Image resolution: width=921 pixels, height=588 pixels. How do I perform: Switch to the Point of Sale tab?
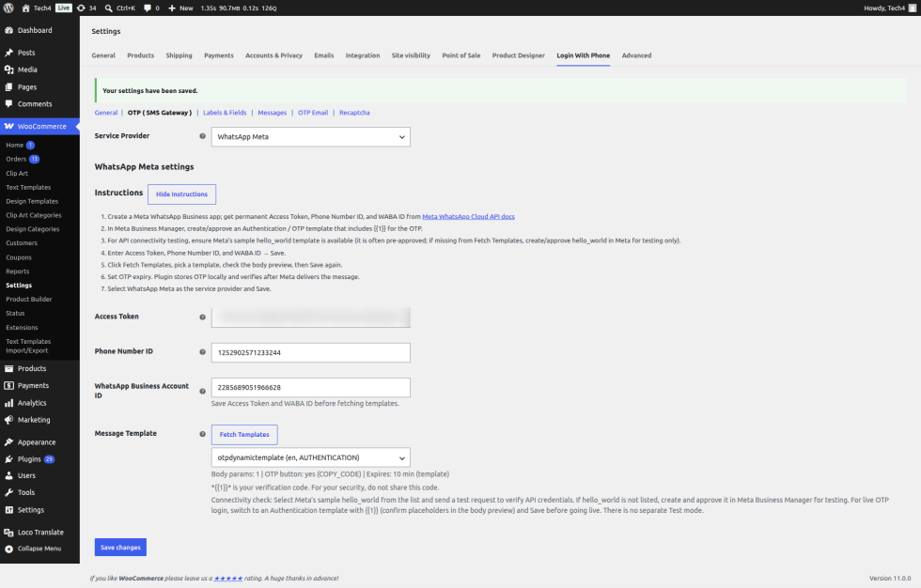[x=461, y=55]
